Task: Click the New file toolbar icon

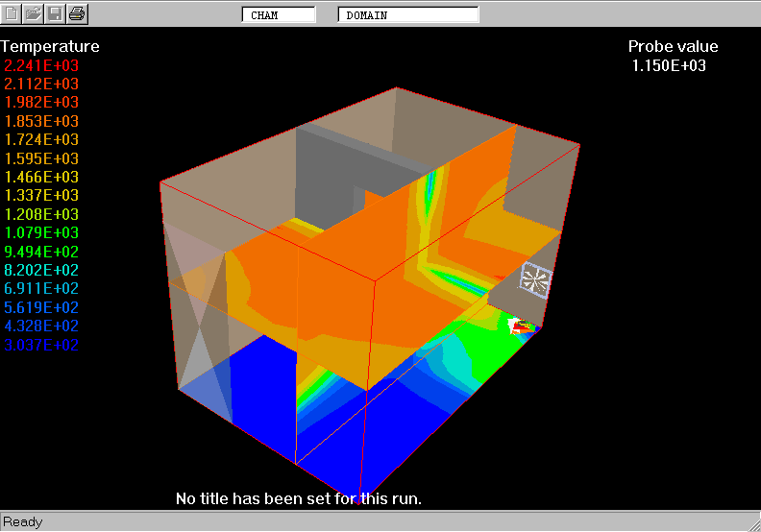Action: click(x=12, y=13)
